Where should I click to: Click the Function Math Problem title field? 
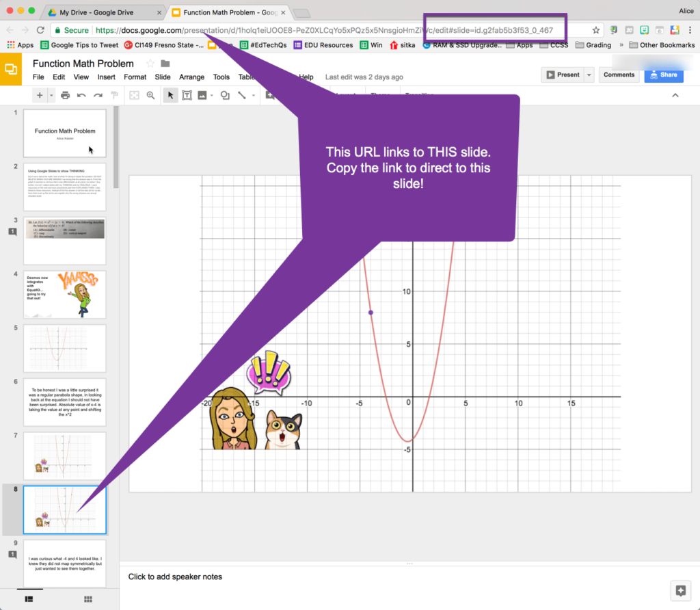tap(83, 64)
